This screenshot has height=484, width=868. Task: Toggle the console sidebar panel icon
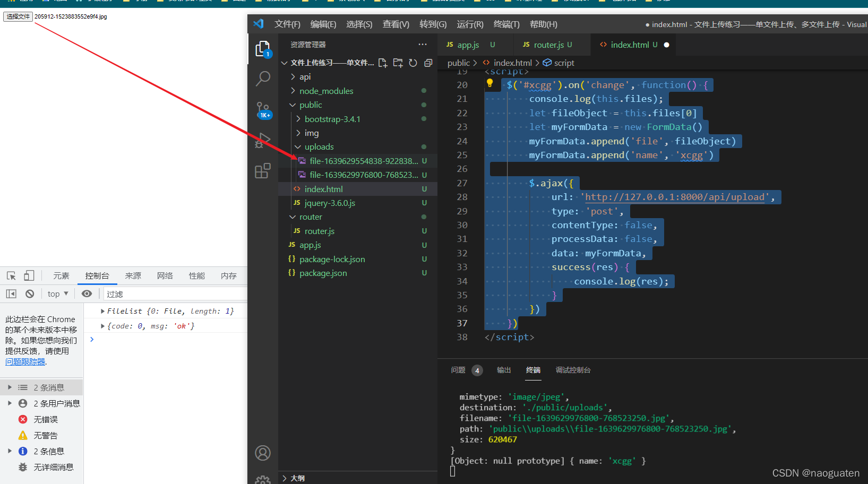[x=11, y=293]
